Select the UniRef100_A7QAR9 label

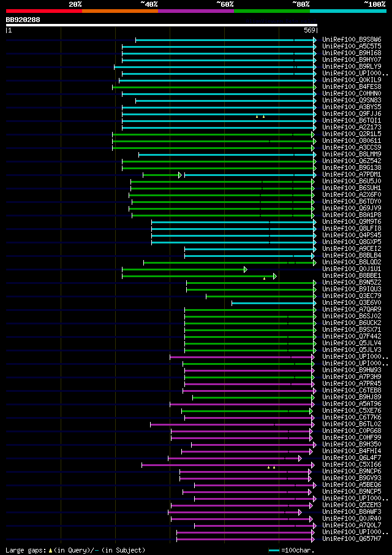click(352, 309)
